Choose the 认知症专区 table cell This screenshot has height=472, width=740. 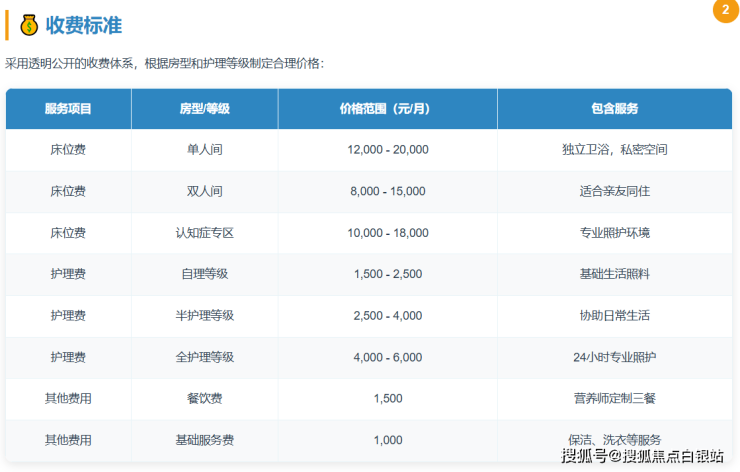(x=204, y=233)
